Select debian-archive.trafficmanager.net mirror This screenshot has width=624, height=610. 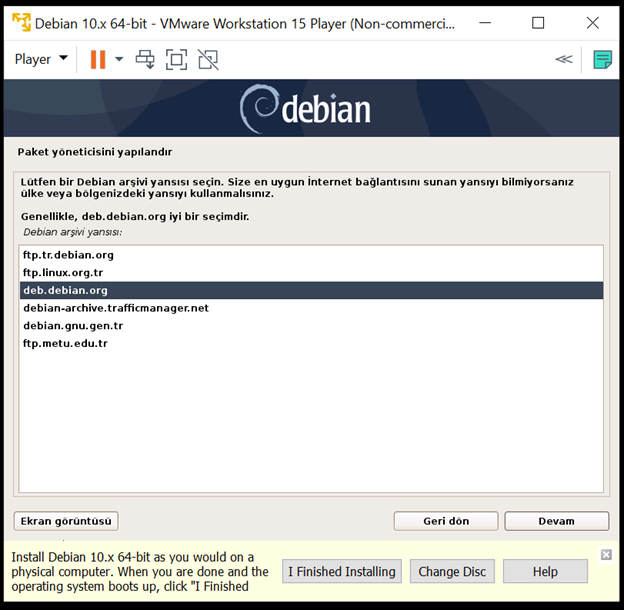(x=311, y=308)
